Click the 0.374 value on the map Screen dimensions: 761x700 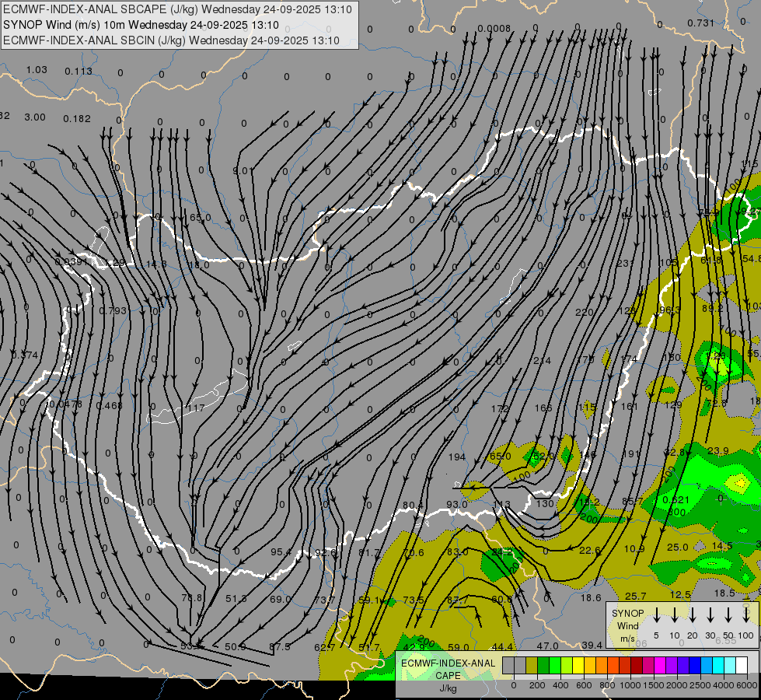tap(24, 355)
